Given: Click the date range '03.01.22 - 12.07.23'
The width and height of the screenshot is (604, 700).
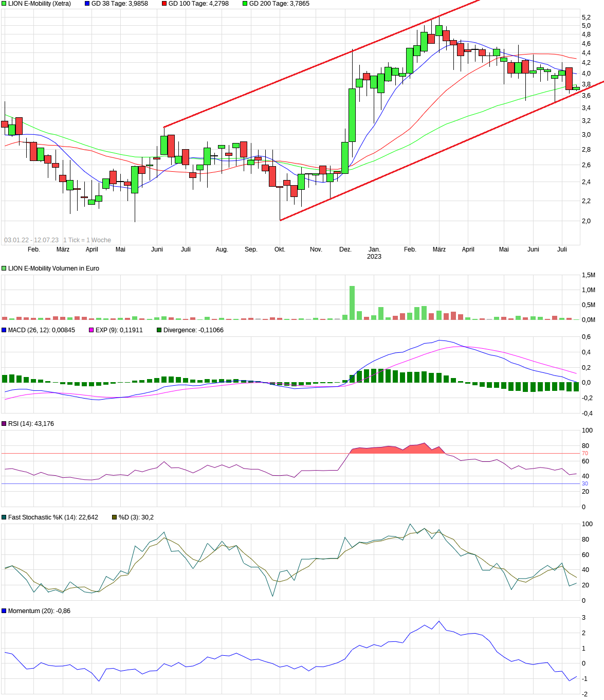Looking at the screenshot, I should [x=31, y=240].
